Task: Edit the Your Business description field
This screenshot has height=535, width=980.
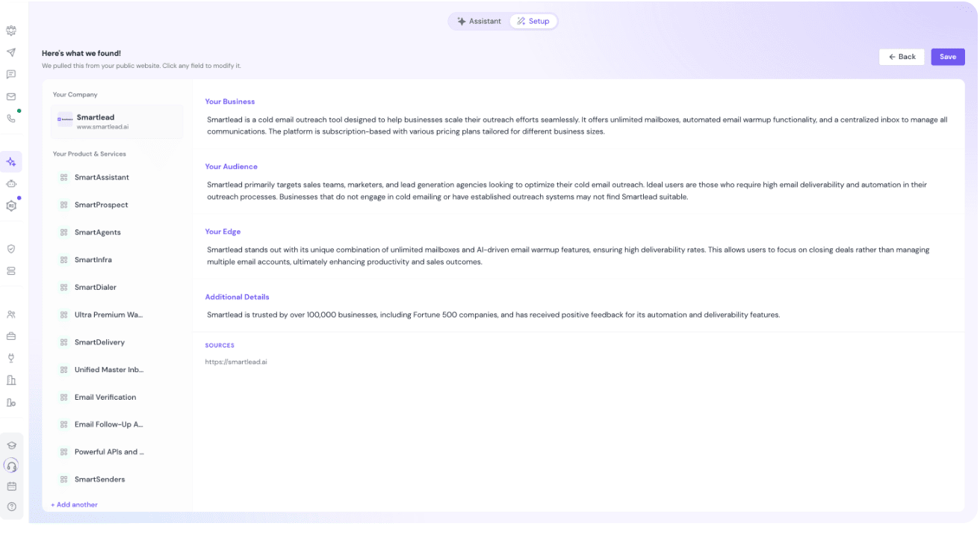Action: click(x=578, y=126)
